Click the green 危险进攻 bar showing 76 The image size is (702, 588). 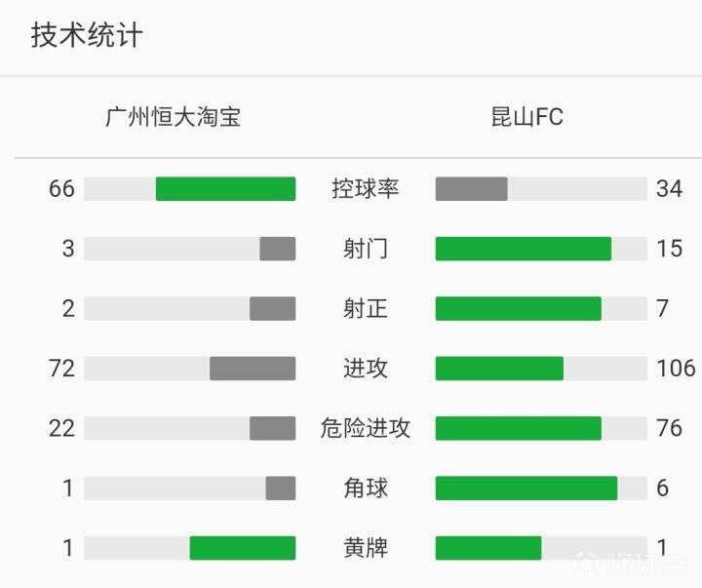tap(518, 428)
